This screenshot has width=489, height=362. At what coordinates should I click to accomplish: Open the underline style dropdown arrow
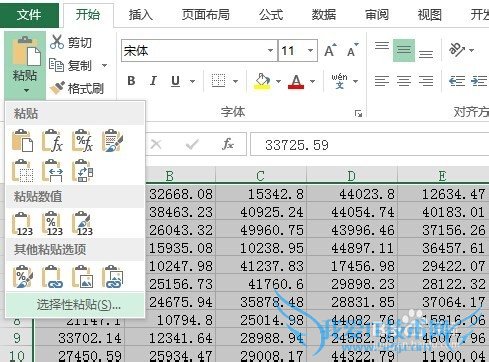click(192, 81)
